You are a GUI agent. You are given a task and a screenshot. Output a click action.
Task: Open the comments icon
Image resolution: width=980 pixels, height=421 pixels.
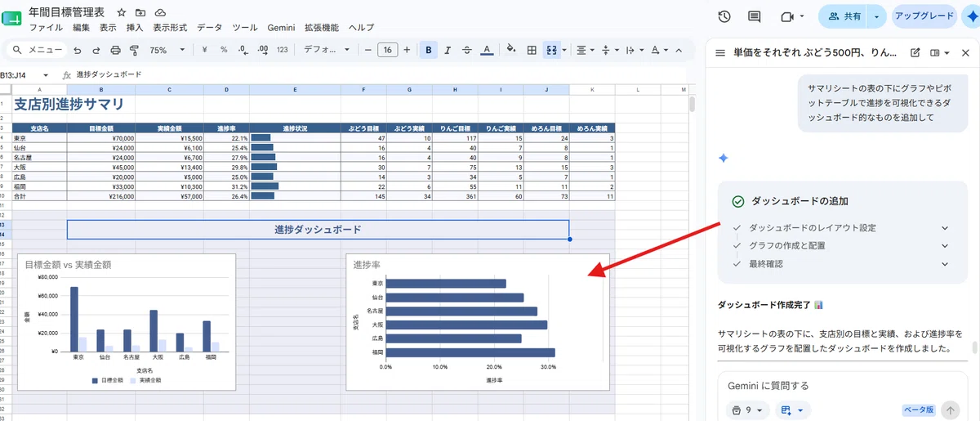[x=755, y=16]
